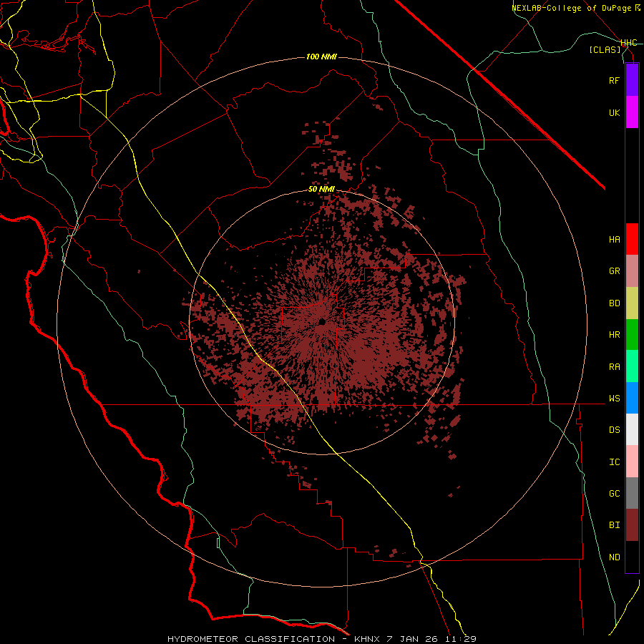Click the HA red legend swatch

pyautogui.click(x=632, y=239)
